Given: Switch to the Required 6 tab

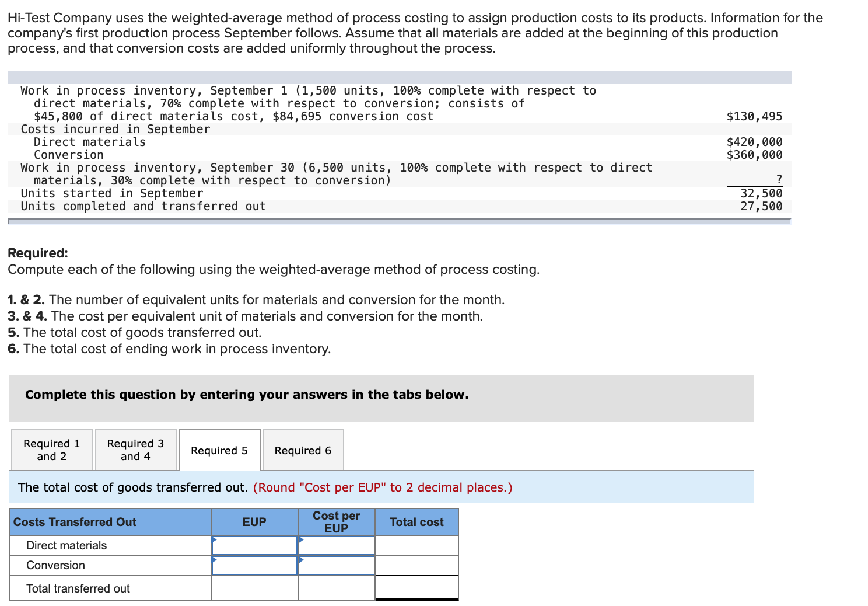Looking at the screenshot, I should 303,450.
